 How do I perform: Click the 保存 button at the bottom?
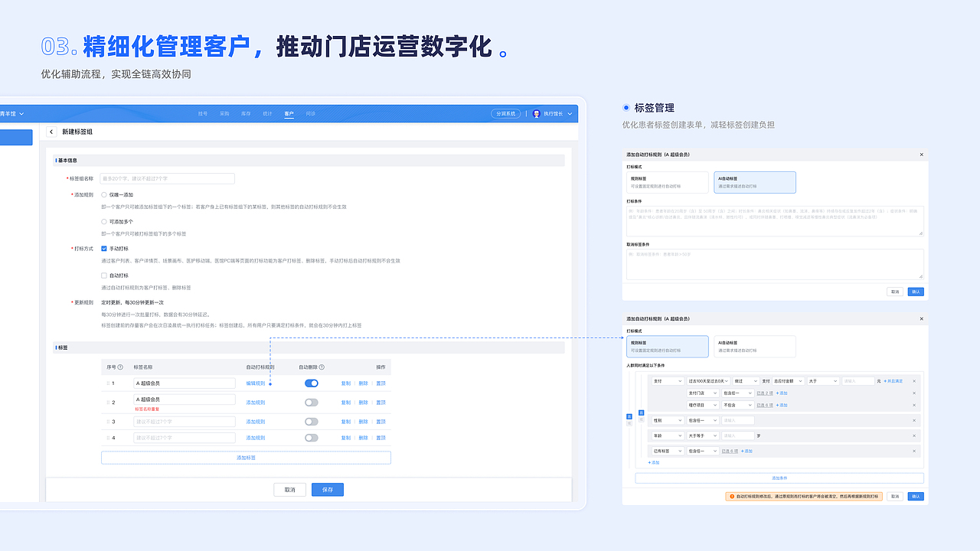tap(327, 489)
